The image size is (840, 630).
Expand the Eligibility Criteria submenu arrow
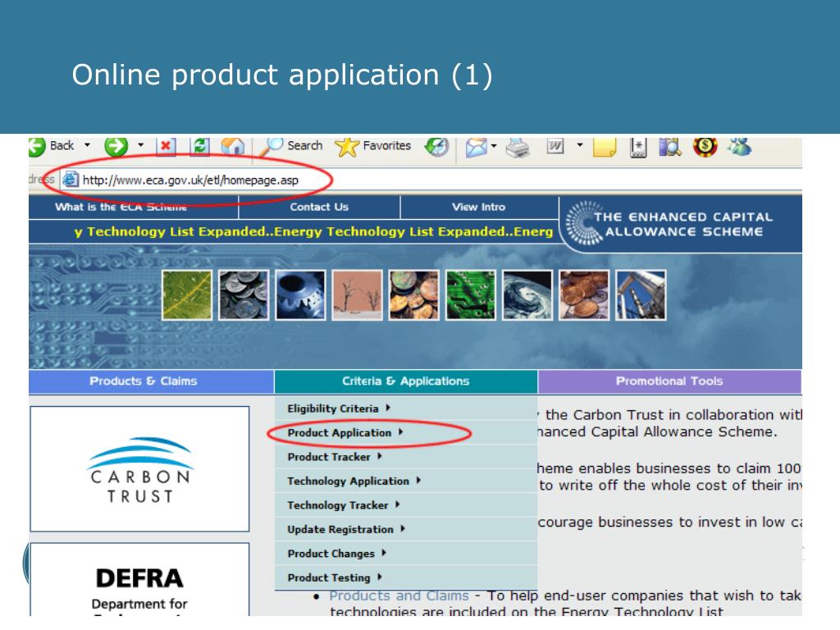388,409
